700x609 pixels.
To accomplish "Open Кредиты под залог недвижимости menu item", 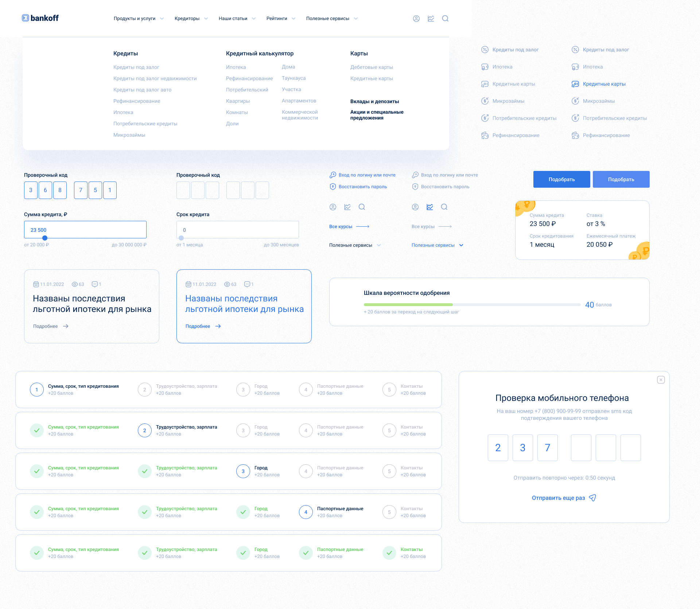I will point(155,78).
